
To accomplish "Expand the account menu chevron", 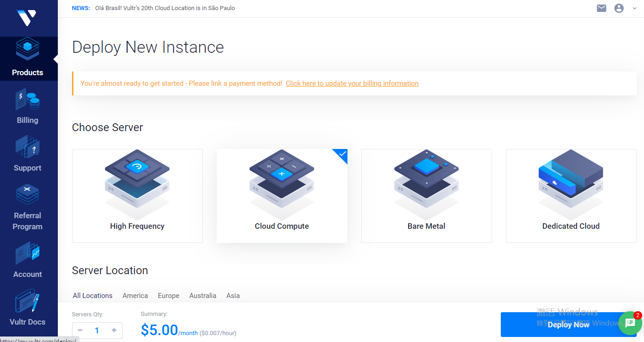I will (x=635, y=8).
